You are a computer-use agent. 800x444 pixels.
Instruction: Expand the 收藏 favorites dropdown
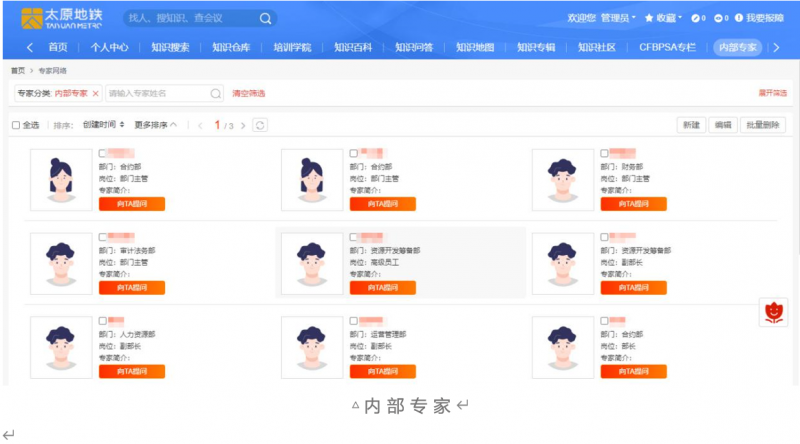[x=664, y=18]
